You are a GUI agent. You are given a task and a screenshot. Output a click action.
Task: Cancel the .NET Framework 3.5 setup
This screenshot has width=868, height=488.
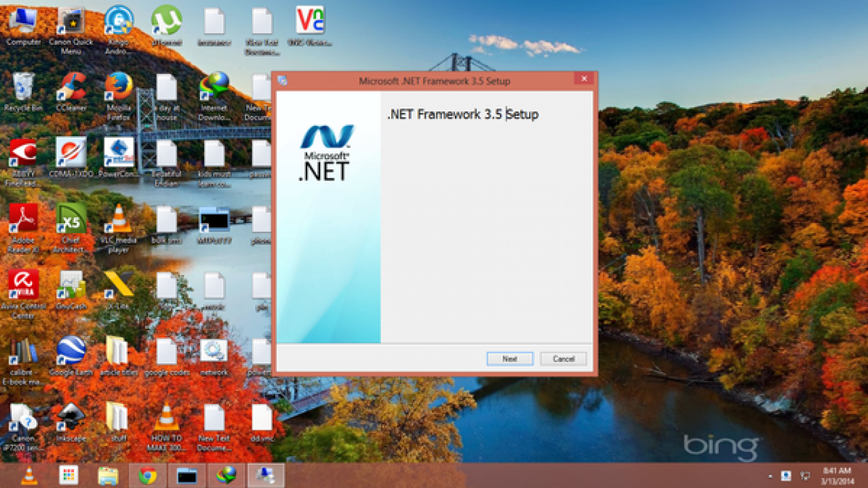coord(564,359)
